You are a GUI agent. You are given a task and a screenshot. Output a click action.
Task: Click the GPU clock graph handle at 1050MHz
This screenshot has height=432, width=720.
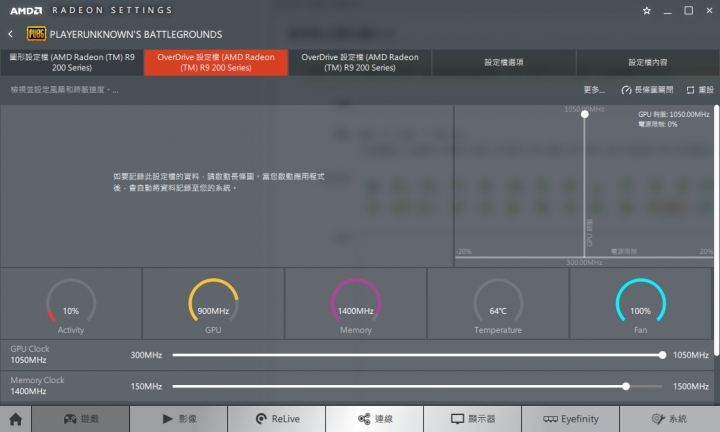(x=585, y=114)
